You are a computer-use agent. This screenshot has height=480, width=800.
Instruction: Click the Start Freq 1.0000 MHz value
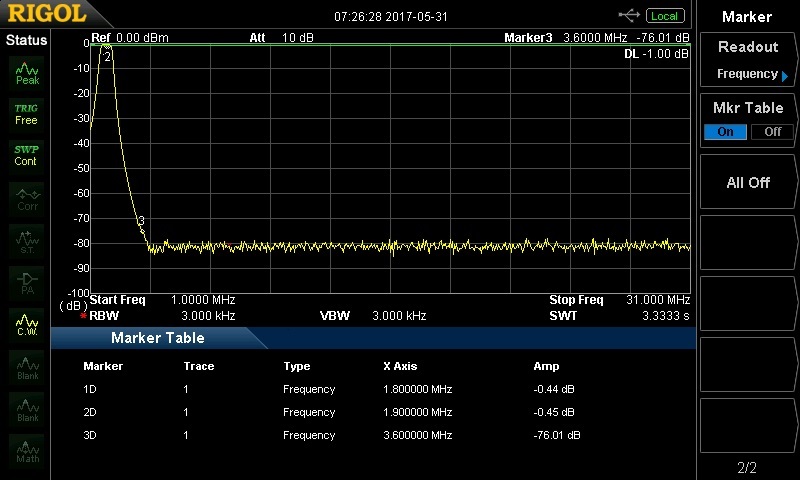click(203, 300)
